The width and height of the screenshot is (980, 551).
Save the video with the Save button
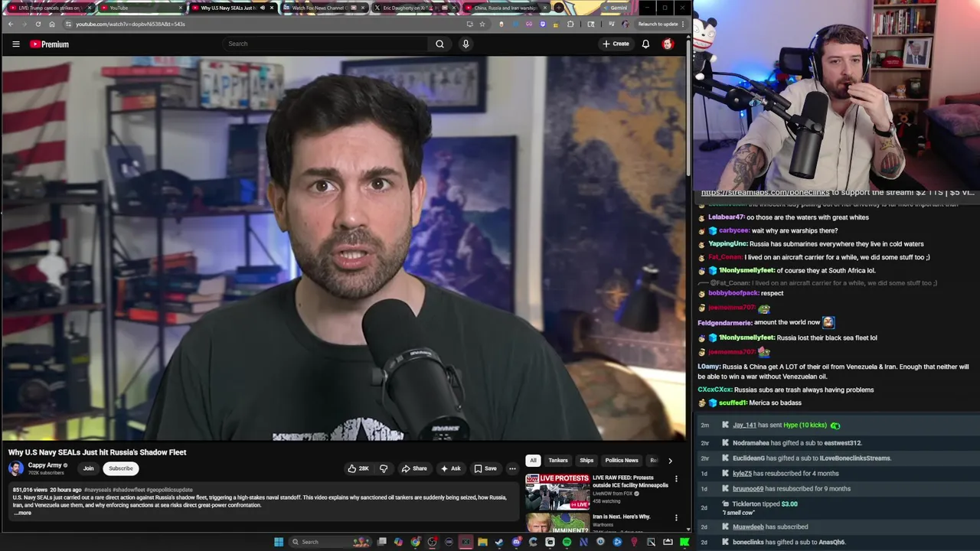485,468
